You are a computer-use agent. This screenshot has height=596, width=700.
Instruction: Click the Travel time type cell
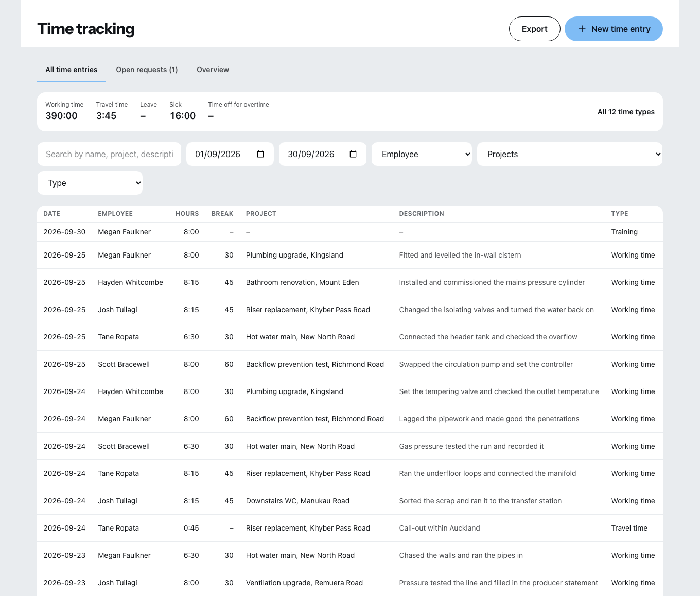point(629,528)
